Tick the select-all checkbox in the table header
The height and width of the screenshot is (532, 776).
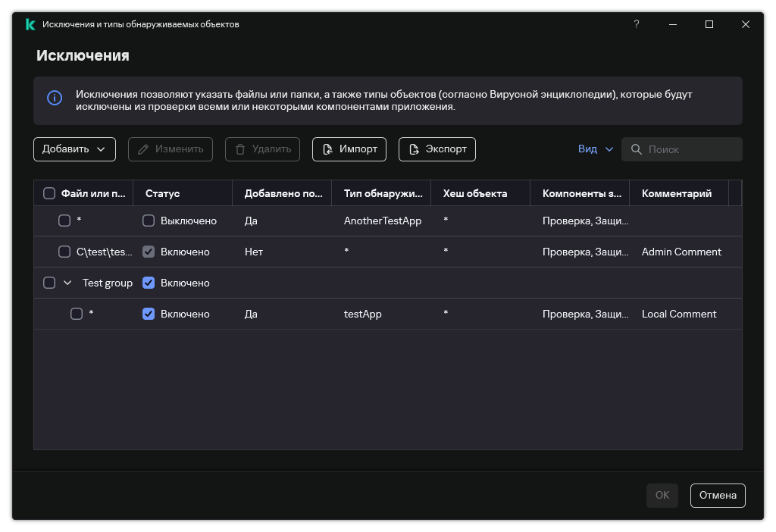coord(49,193)
